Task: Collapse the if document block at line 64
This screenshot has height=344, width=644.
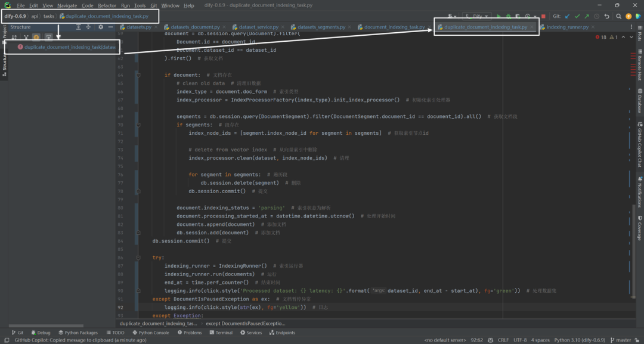Action: point(138,75)
